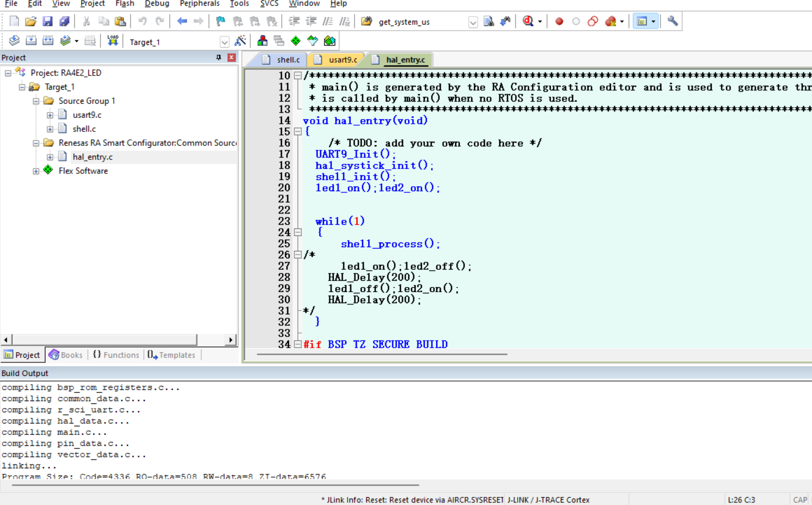Screen dimensions: 812x505
Task: Navigate backward with the blue left arrow
Action: coord(182,21)
